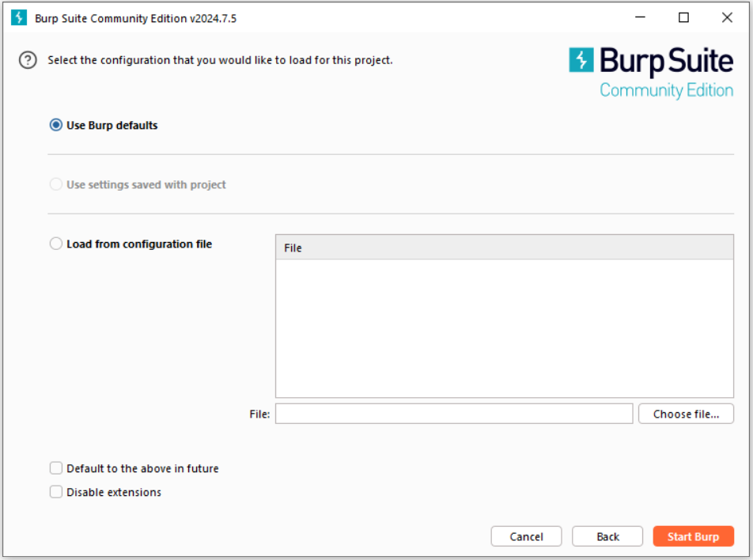Click the Start Burp button
Viewport: 753px width, 560px height.
click(x=693, y=536)
